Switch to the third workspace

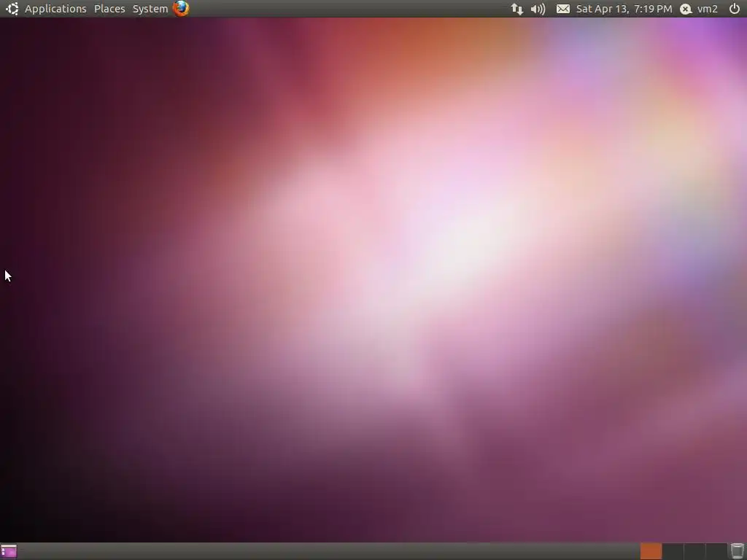(x=694, y=551)
